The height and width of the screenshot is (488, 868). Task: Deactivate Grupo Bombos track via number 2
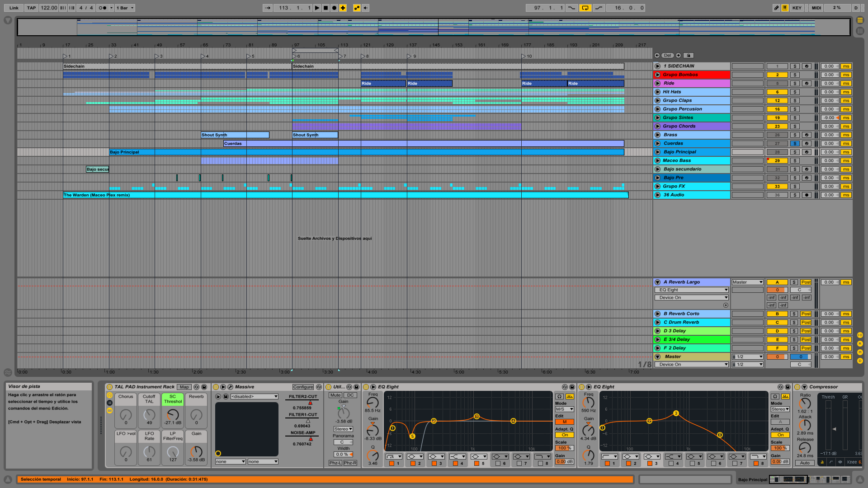point(777,75)
